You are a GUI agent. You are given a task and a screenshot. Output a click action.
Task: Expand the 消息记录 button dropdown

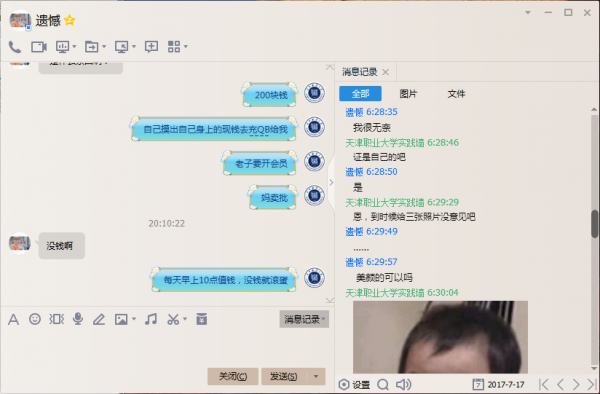(x=324, y=319)
